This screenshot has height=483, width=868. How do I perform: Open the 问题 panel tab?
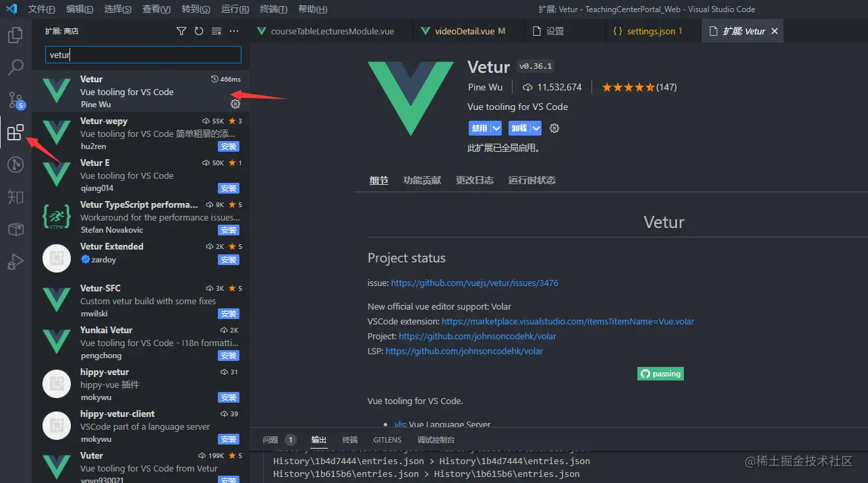[270, 440]
